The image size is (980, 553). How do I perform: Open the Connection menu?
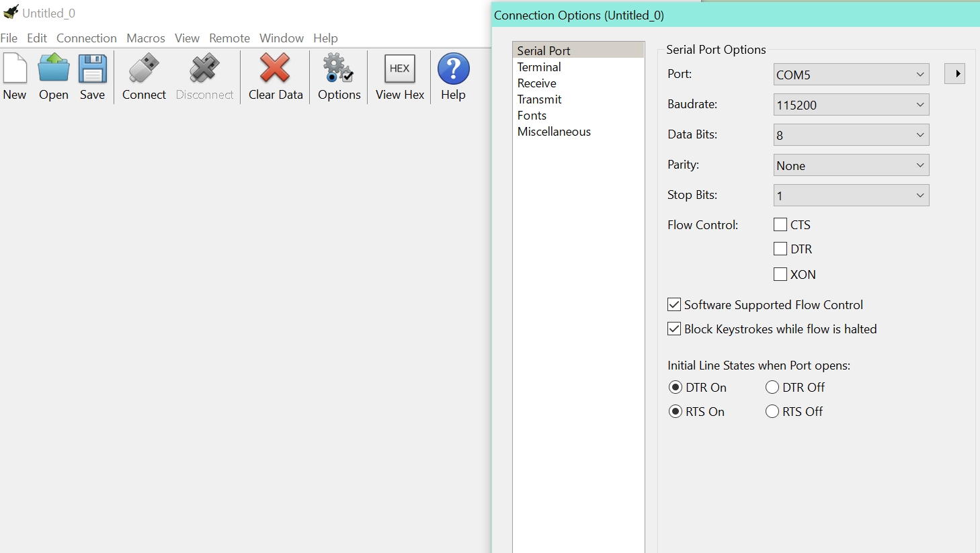pyautogui.click(x=87, y=38)
